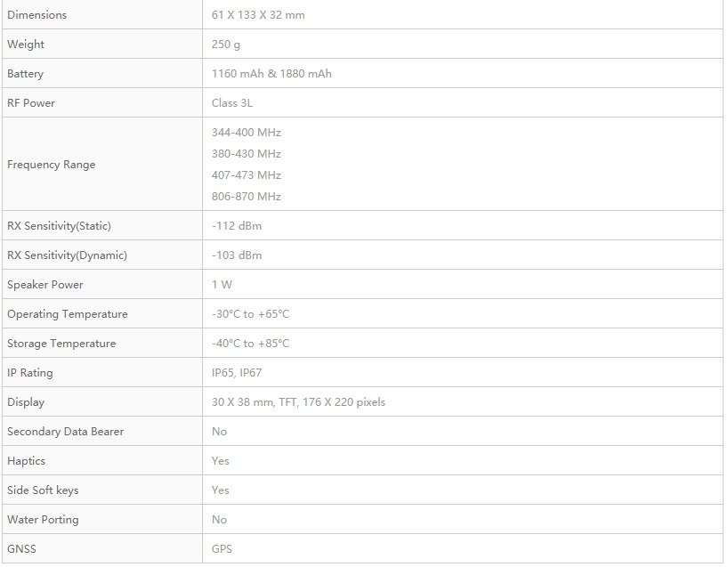
Task: Click the Secondary Data Bearer label
Action: 66,432
